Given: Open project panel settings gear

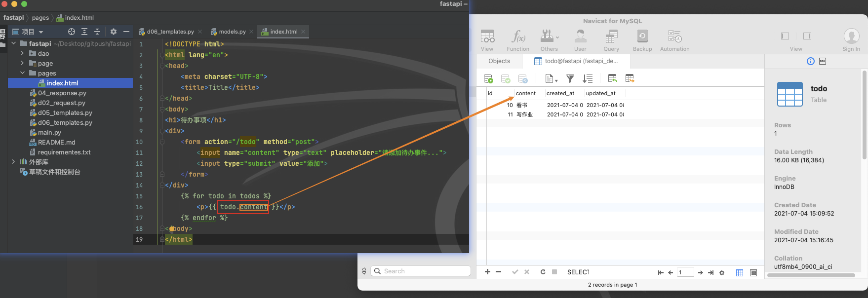Looking at the screenshot, I should (114, 32).
